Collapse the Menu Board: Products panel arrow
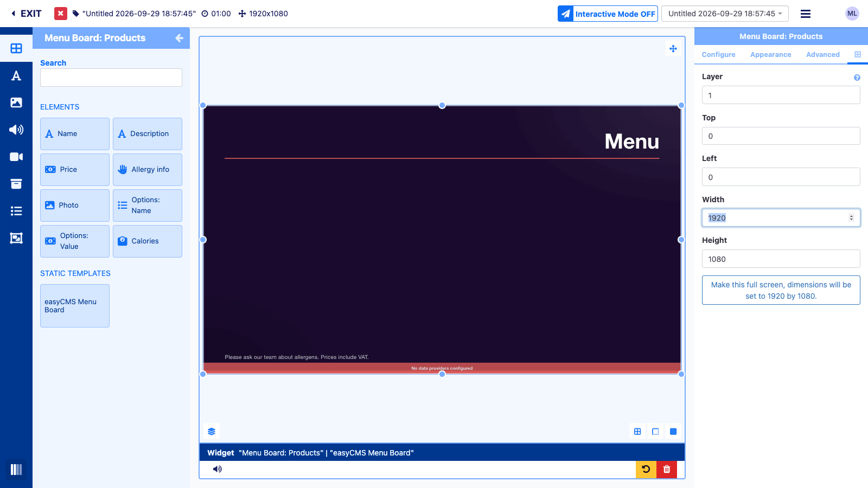The image size is (868, 488). pyautogui.click(x=179, y=38)
